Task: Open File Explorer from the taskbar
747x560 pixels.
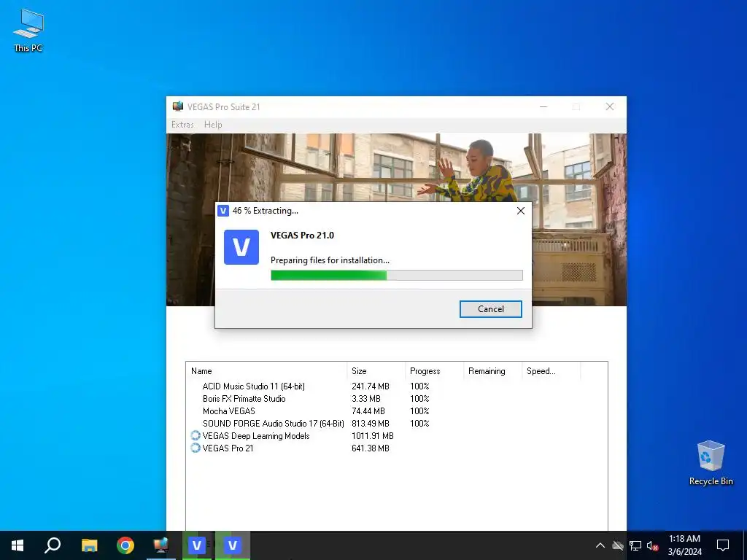Action: 89,545
